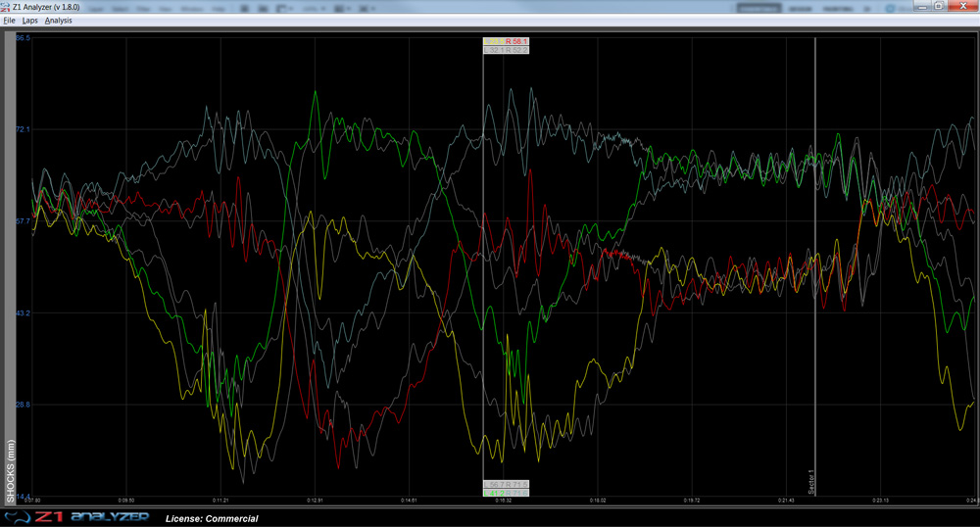Click the 0:23.13 time axis label
This screenshot has width=980, height=527.
880,501
